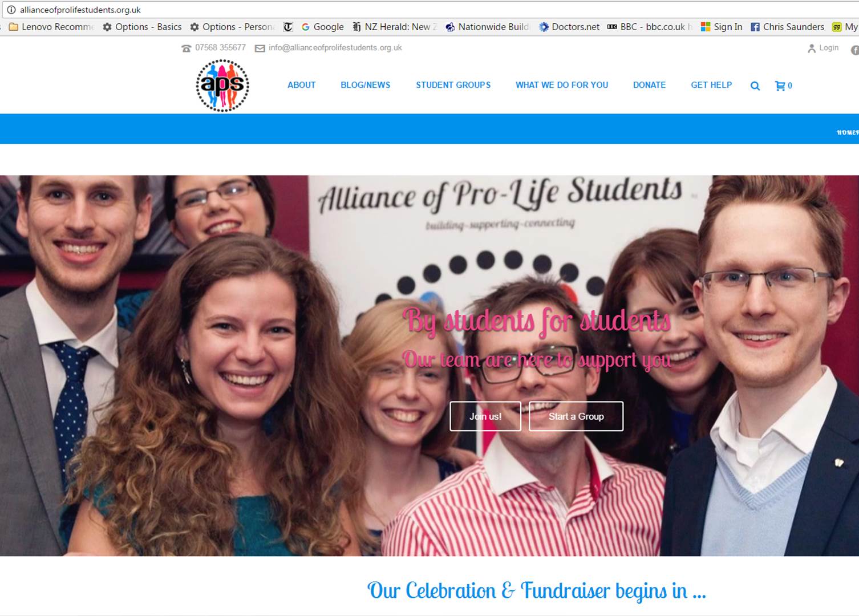Click the APS circular logo
This screenshot has height=616, width=859.
coord(222,86)
